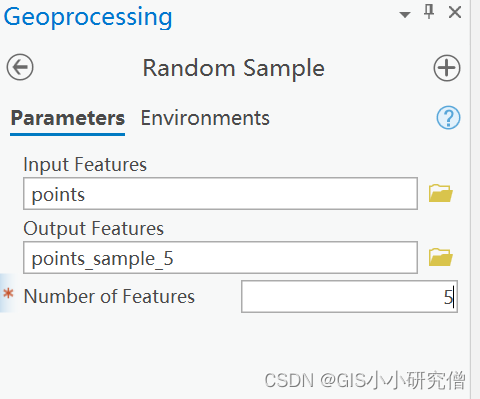Browse for Output Features using folder icon
Viewport: 480px width, 399px height.
[440, 257]
